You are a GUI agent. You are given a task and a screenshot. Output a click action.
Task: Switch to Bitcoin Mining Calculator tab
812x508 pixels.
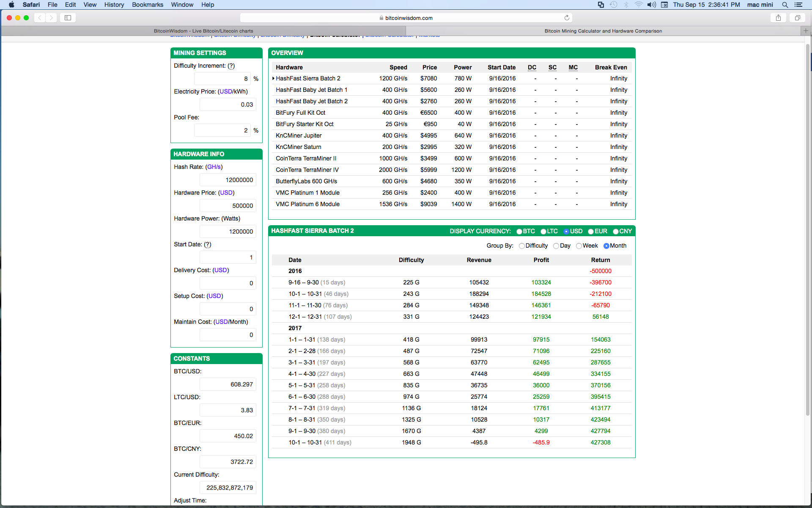click(603, 31)
